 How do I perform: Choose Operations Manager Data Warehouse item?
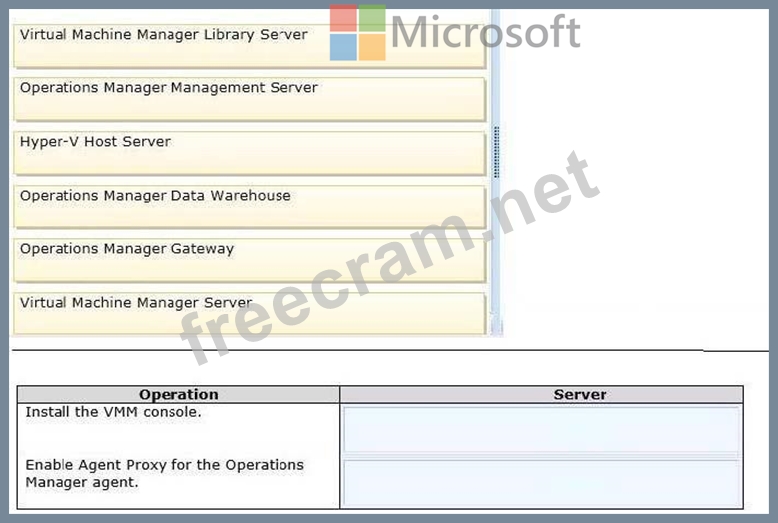click(250, 206)
